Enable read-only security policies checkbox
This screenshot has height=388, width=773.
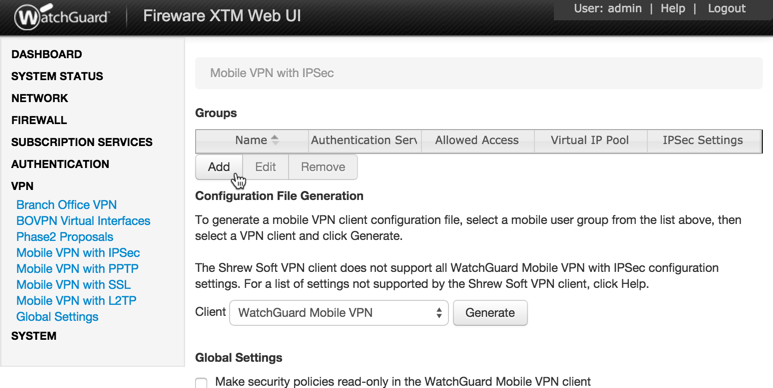tap(201, 383)
